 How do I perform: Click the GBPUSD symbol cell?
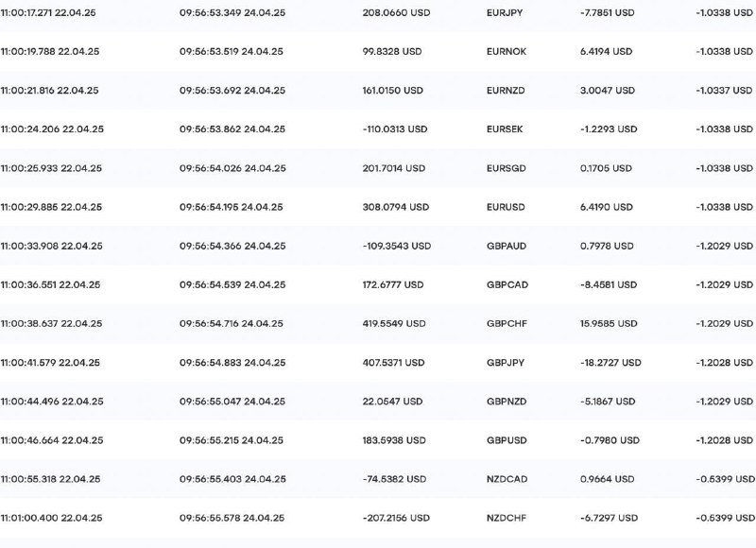[x=506, y=439]
